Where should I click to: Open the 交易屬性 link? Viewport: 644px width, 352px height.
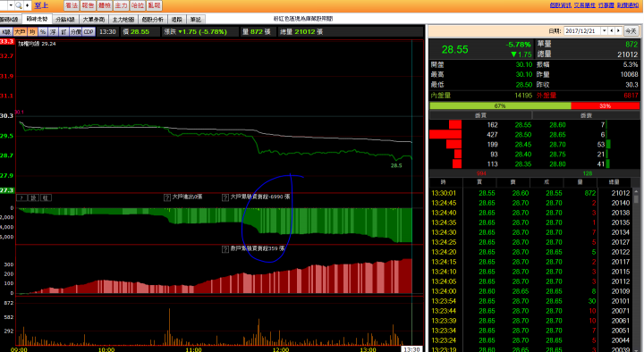tap(584, 5)
